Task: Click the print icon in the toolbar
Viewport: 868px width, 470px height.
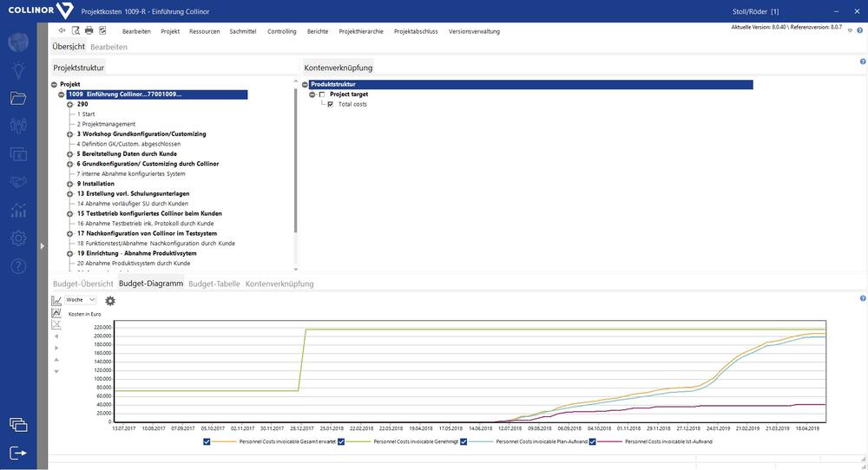Action: [89, 30]
